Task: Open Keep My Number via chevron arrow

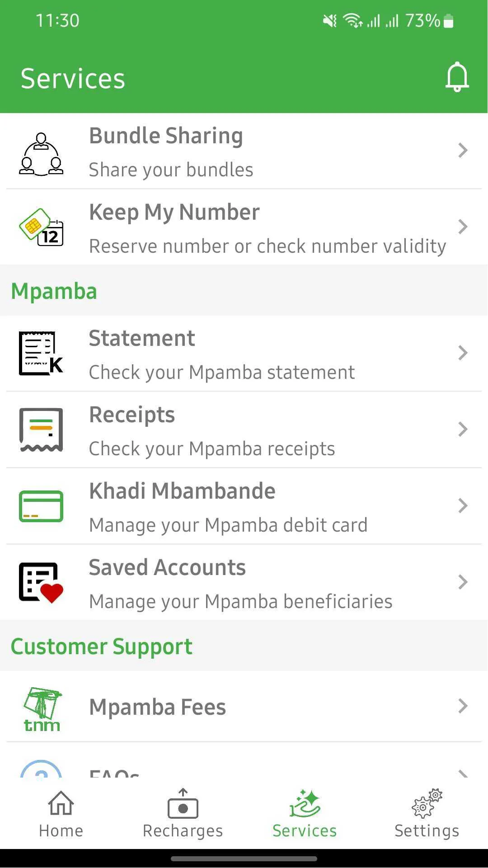Action: click(463, 226)
